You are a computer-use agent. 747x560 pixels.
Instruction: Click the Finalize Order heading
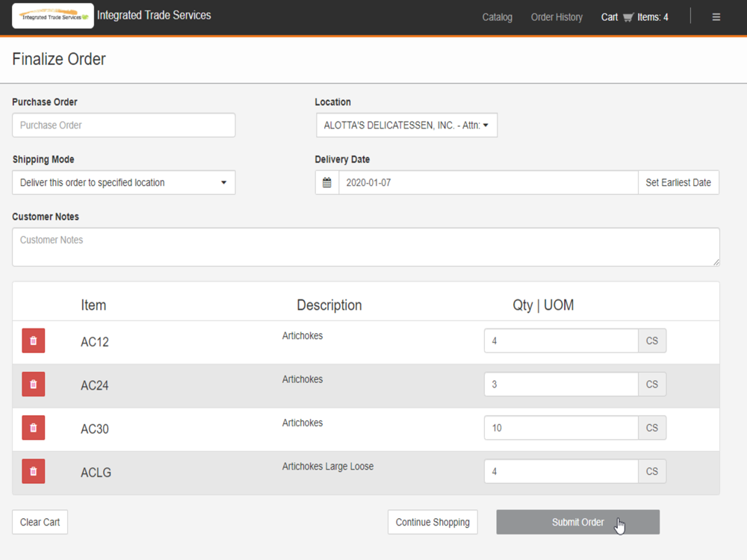[59, 59]
